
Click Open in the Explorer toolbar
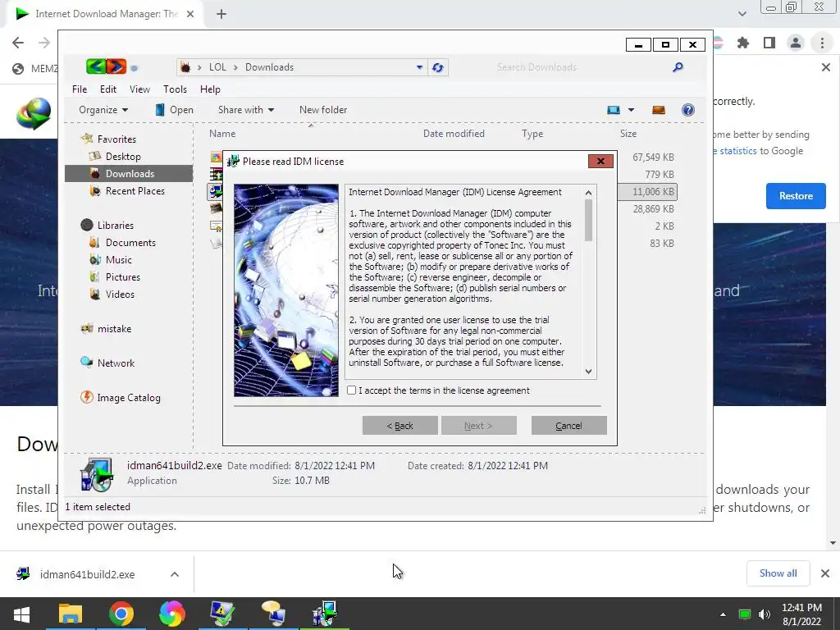pyautogui.click(x=174, y=110)
